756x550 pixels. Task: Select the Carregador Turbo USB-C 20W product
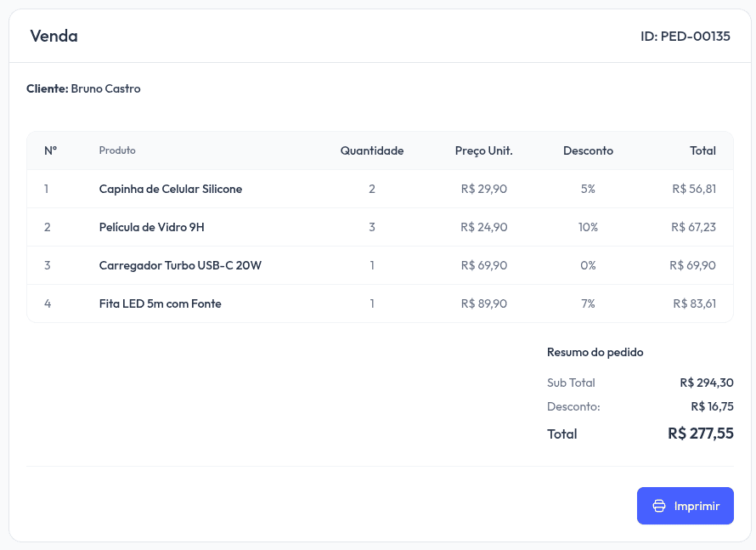pyautogui.click(x=180, y=265)
